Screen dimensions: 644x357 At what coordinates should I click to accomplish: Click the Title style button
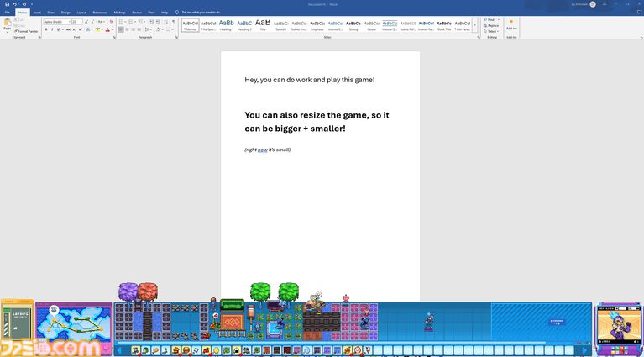(x=263, y=24)
